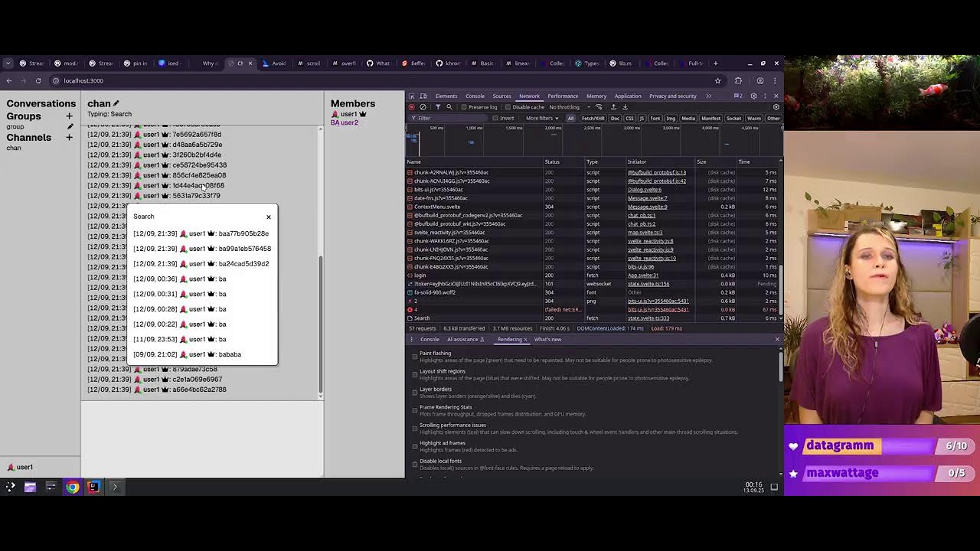Switch to the Console tab in top bar

pos(475,96)
